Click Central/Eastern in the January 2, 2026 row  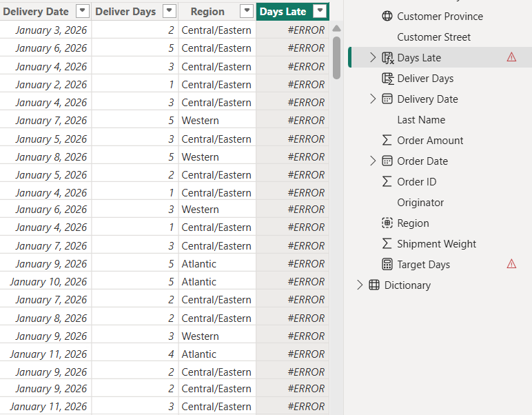pos(216,85)
